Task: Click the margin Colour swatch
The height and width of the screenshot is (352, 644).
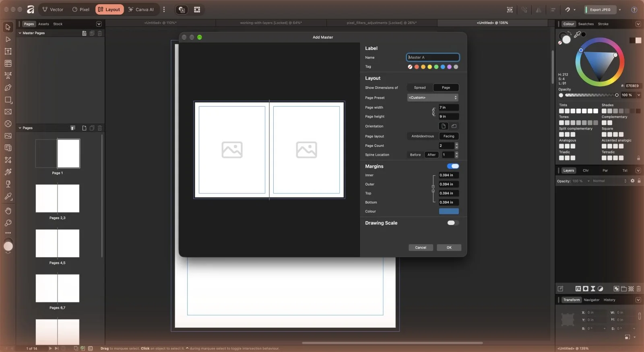Action: coord(449,211)
